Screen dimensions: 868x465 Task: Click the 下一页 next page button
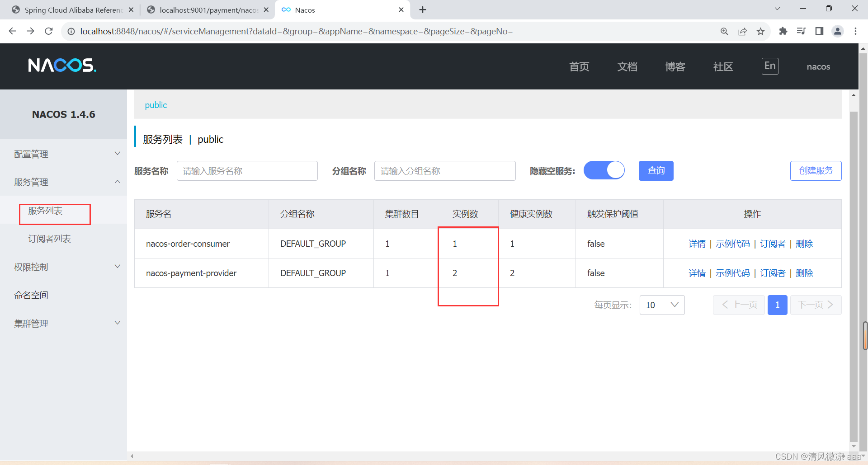[816, 305]
